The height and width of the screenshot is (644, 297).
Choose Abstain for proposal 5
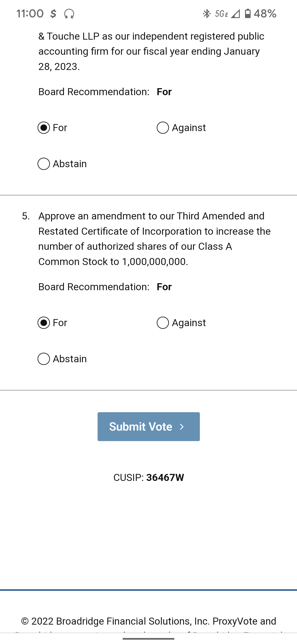click(x=44, y=359)
